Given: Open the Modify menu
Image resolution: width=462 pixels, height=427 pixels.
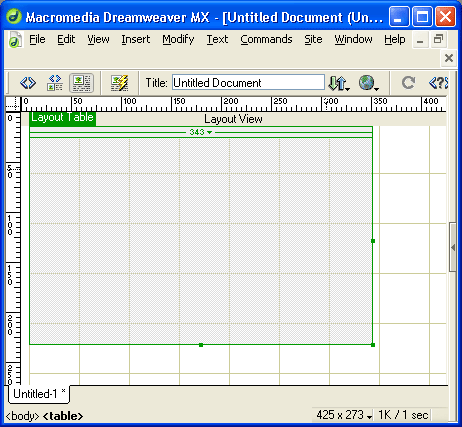Looking at the screenshot, I should pyautogui.click(x=178, y=39).
